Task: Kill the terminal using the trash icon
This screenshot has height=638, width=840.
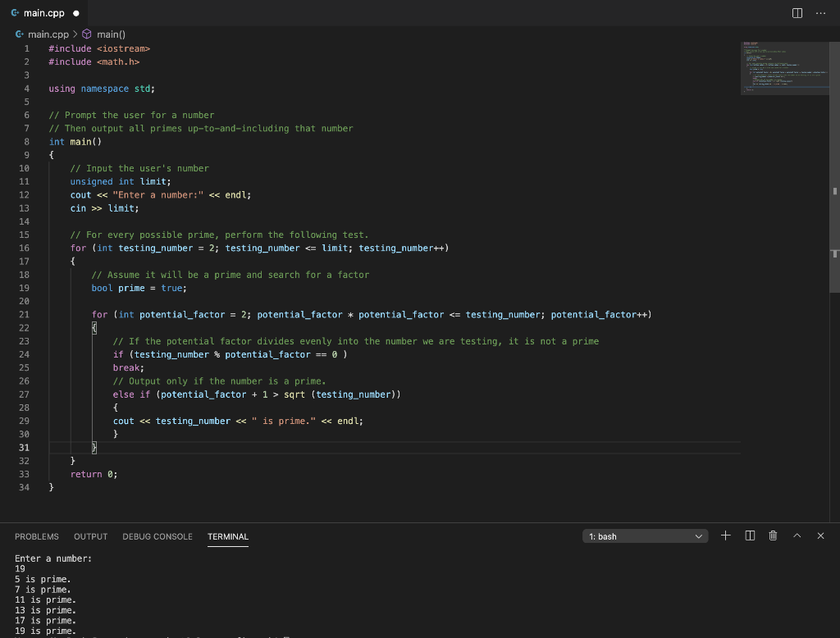Action: tap(772, 535)
